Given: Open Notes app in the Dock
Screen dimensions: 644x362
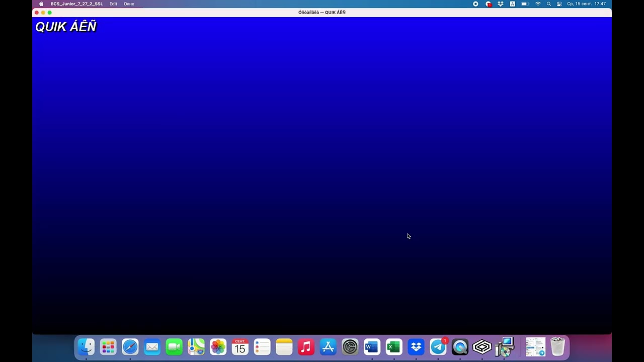Looking at the screenshot, I should [284, 347].
